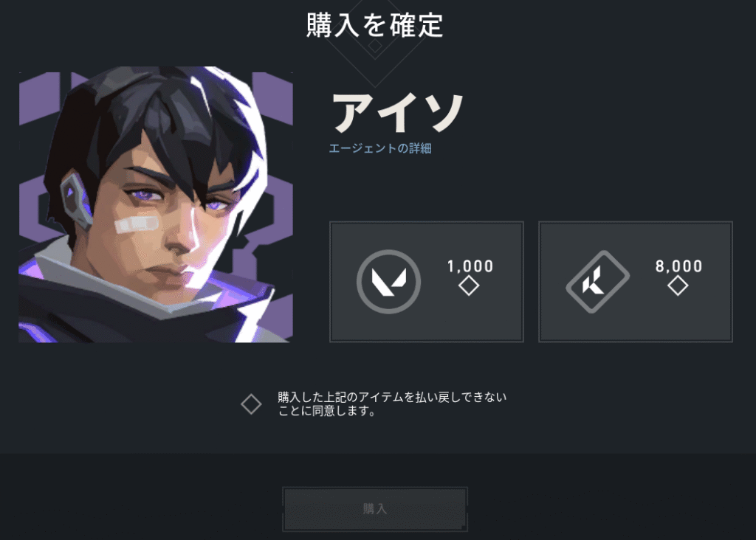The height and width of the screenshot is (540, 756).
Task: Click the アイソ agent name heading
Action: [x=397, y=114]
